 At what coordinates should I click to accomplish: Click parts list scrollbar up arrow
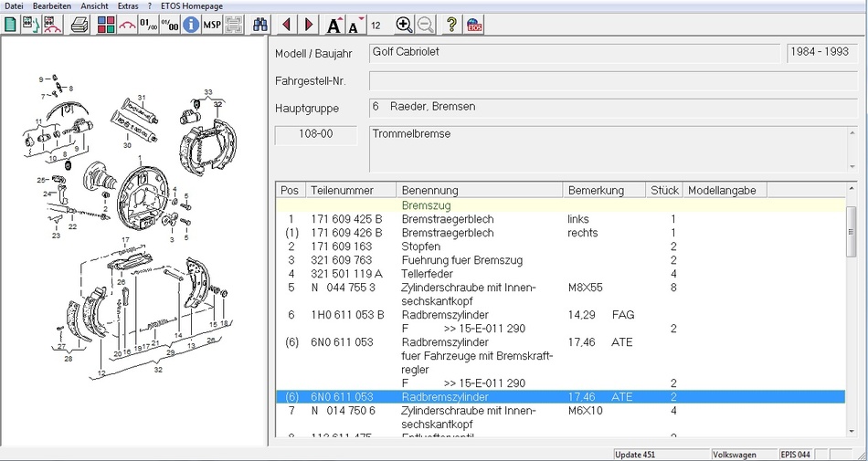pos(852,190)
